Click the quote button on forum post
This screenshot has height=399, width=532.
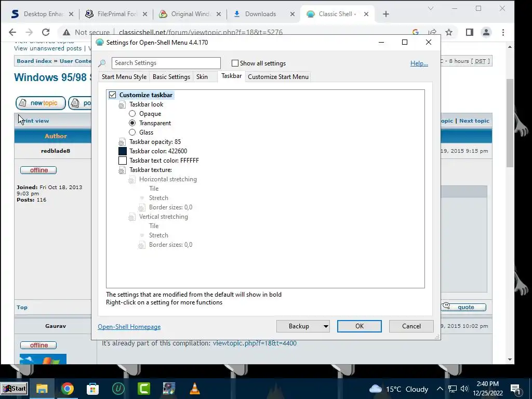click(463, 307)
